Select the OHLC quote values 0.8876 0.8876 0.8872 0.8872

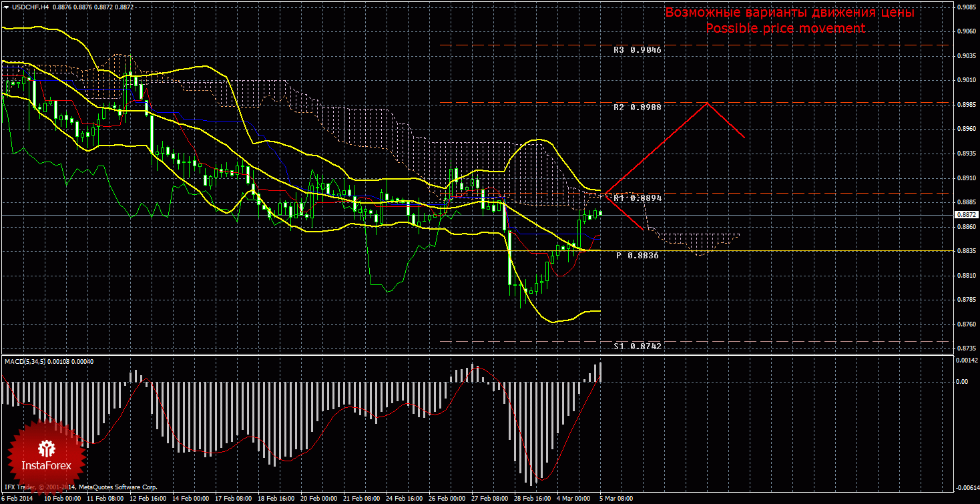(92, 7)
